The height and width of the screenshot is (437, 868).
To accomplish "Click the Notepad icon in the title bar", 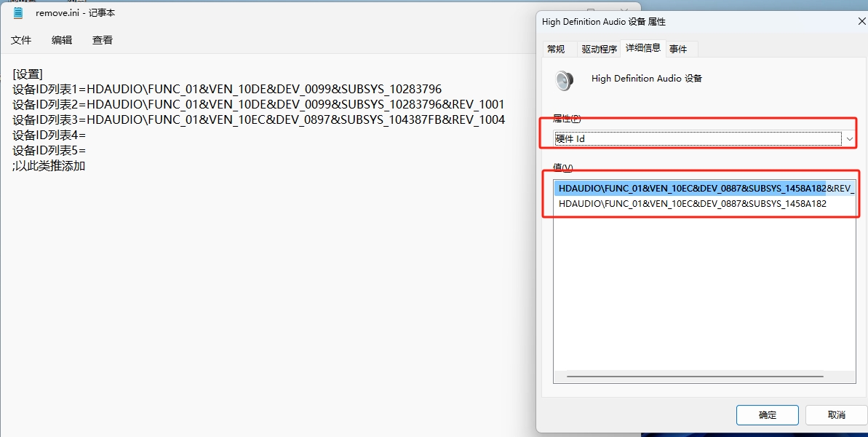I will [18, 13].
